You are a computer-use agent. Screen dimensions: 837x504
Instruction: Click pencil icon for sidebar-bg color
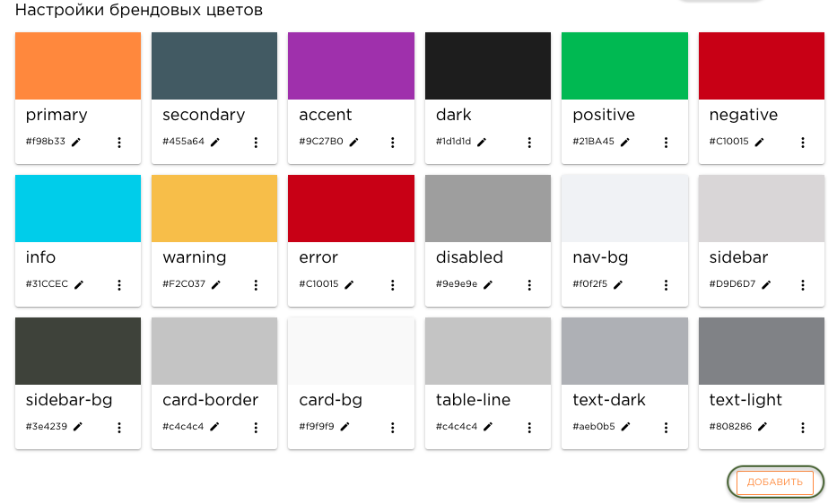[78, 427]
